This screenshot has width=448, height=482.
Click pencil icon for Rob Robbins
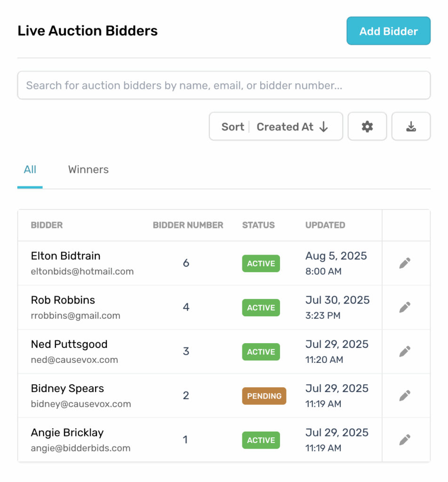point(405,307)
